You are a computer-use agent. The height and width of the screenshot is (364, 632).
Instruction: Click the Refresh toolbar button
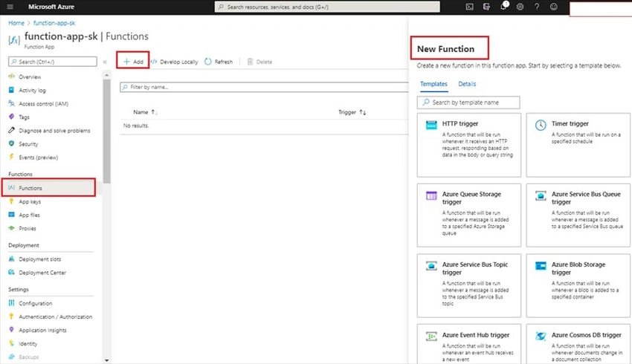219,62
